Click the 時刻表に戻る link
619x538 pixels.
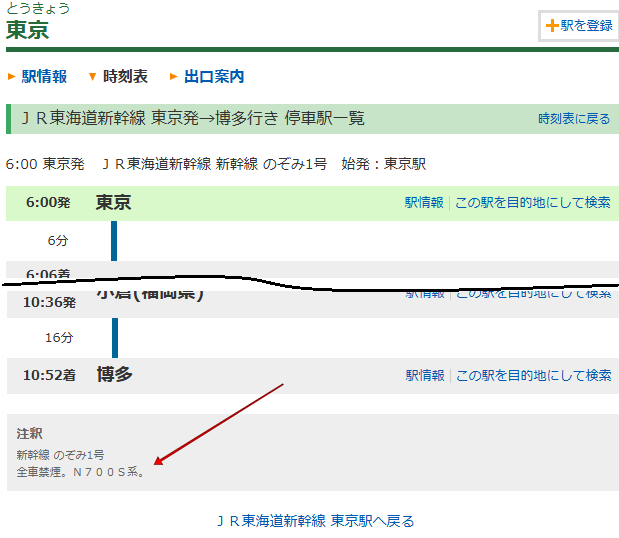point(574,119)
